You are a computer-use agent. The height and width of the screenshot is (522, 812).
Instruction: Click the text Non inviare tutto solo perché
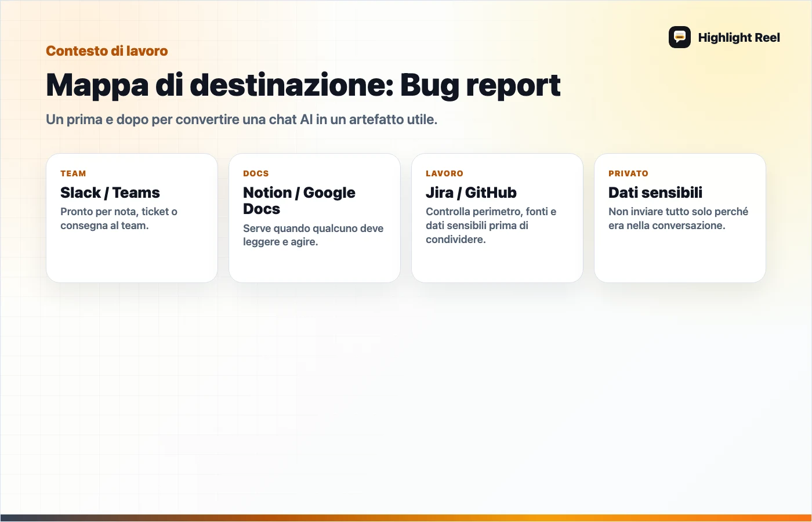point(679,219)
